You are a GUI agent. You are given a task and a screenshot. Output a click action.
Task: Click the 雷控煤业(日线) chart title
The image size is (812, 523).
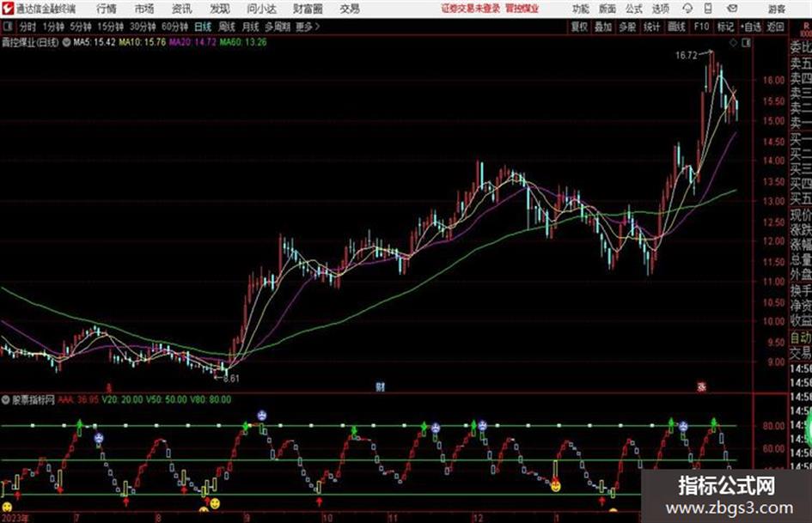click(30, 42)
